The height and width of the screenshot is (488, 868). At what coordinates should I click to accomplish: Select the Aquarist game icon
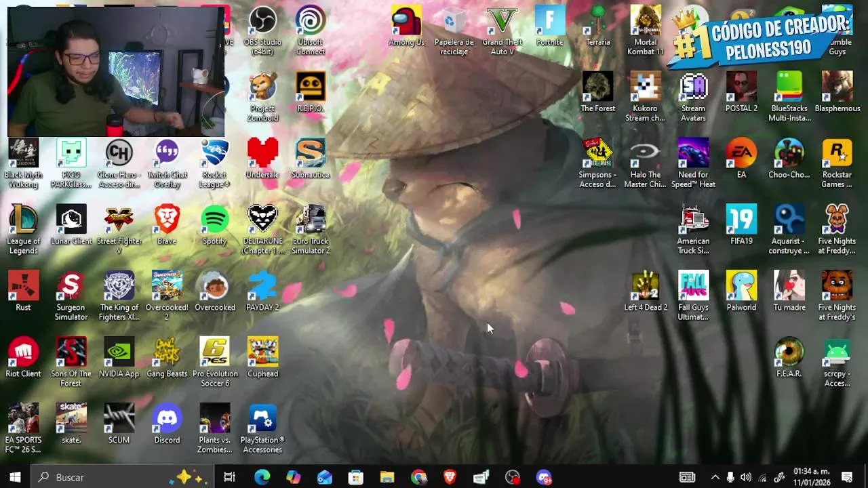789,229
